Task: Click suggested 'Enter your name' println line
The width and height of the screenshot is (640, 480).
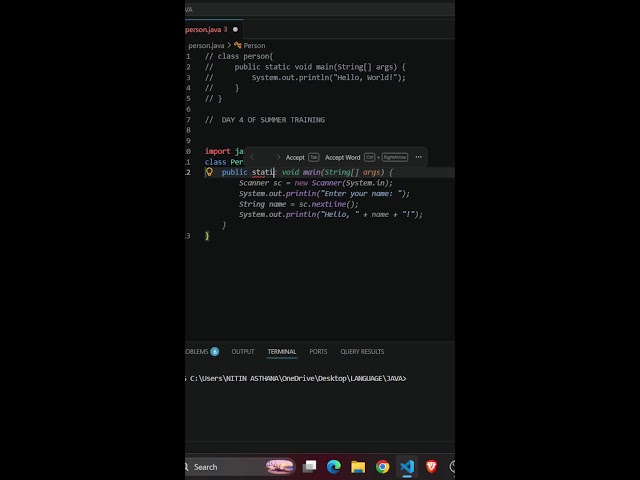Action: click(324, 193)
